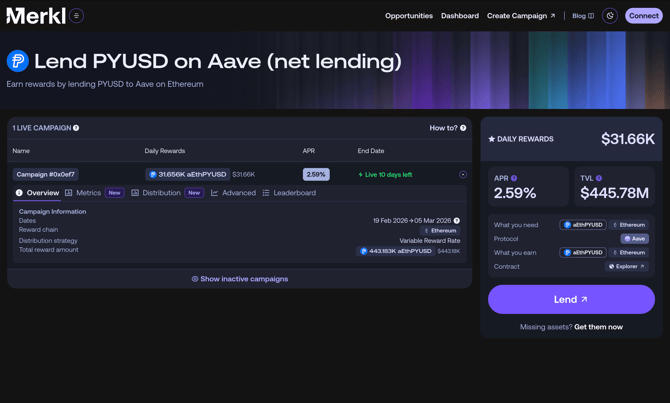This screenshot has width=670, height=403.
Task: Switch to the Distribution tab
Action: [161, 193]
